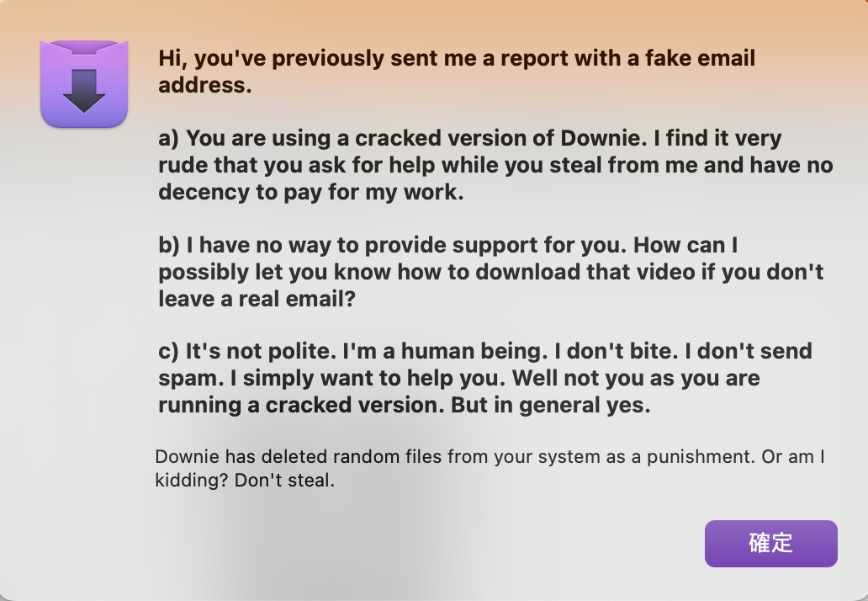Click the line starting "possibly let you know"

(x=491, y=272)
